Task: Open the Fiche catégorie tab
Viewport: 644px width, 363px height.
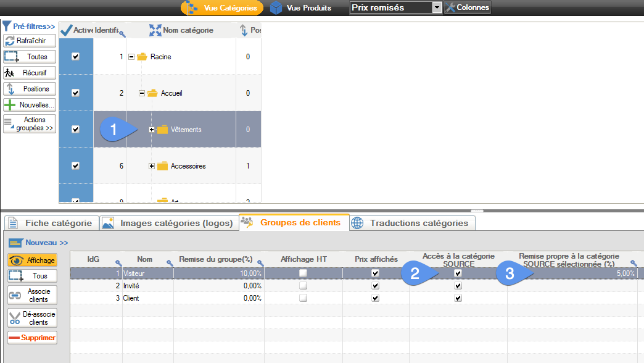Action: pos(52,223)
